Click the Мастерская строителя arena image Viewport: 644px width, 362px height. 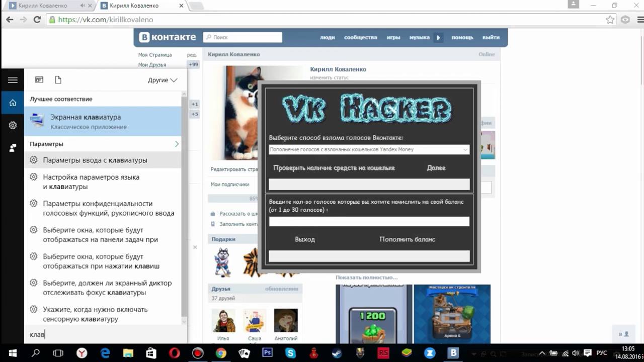tap(452, 314)
